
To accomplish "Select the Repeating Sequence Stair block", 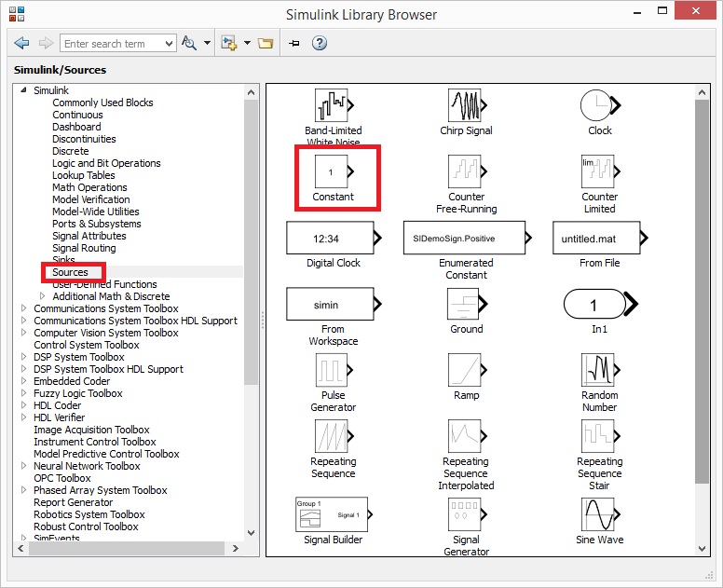I will coord(600,436).
